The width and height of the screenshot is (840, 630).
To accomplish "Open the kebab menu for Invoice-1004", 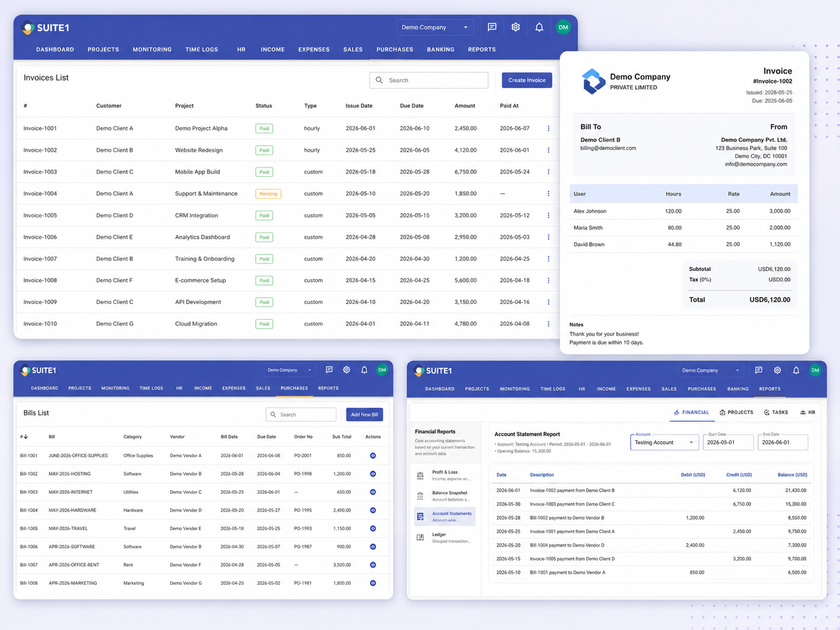I will (548, 194).
